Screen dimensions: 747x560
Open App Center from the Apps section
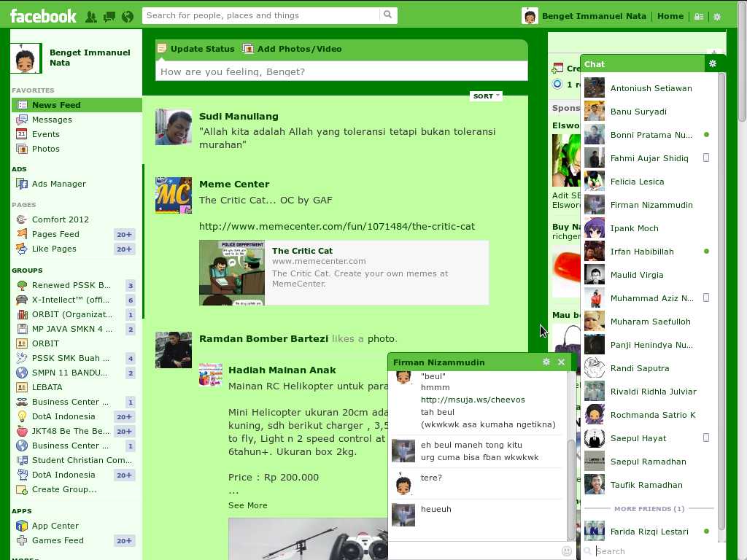[55, 525]
